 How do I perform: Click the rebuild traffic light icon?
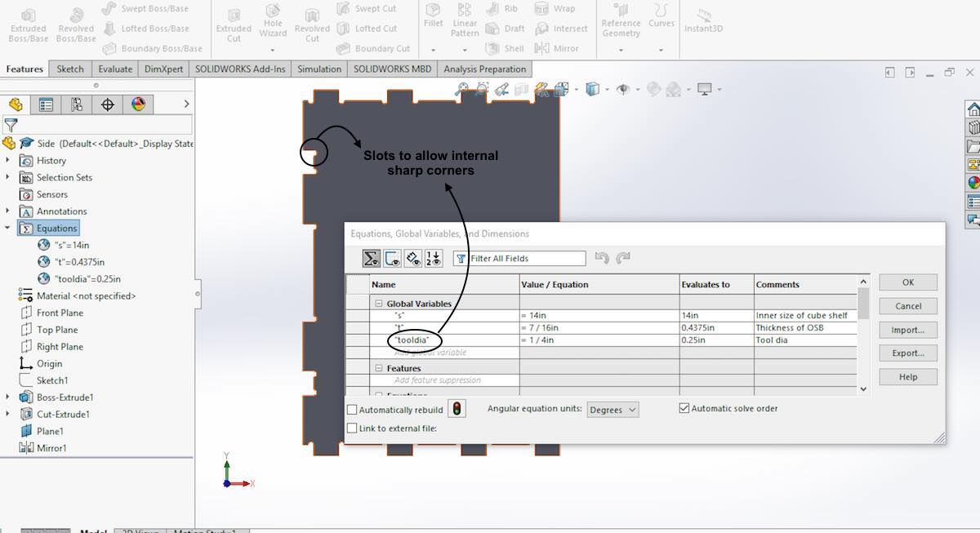point(457,410)
